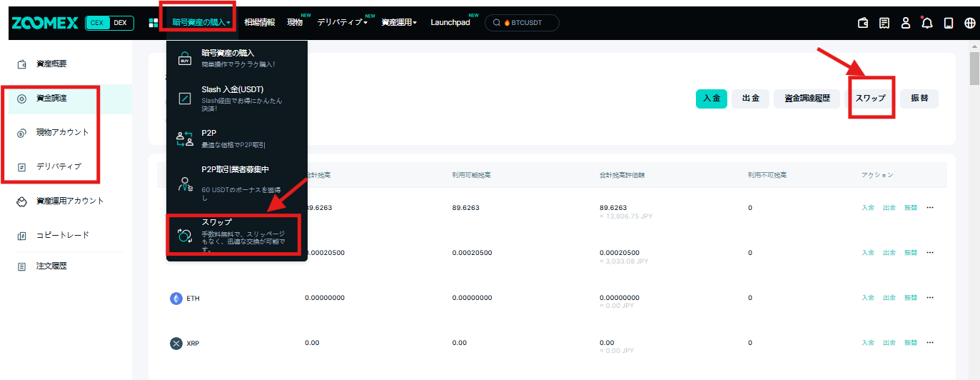
Task: Click the スワップ button at top right
Action: click(870, 99)
